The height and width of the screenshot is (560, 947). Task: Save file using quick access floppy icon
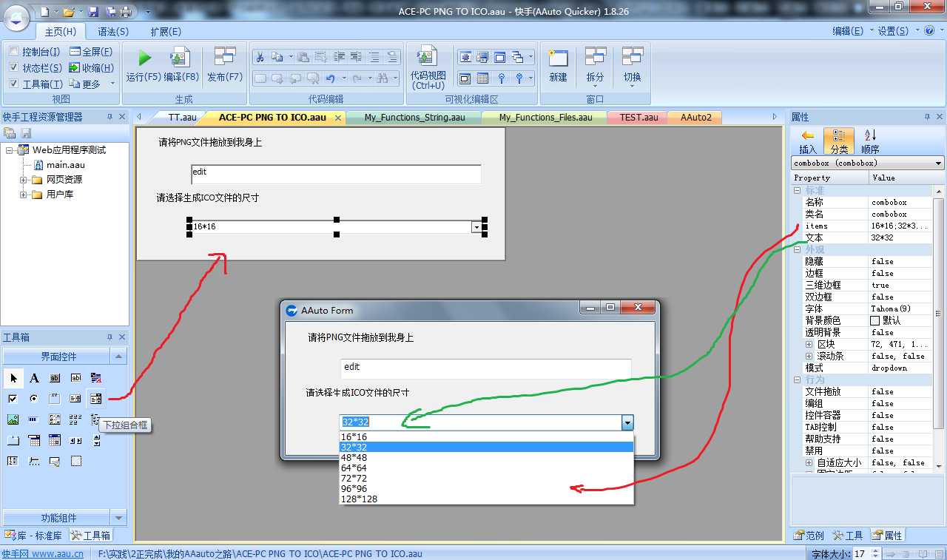click(93, 12)
